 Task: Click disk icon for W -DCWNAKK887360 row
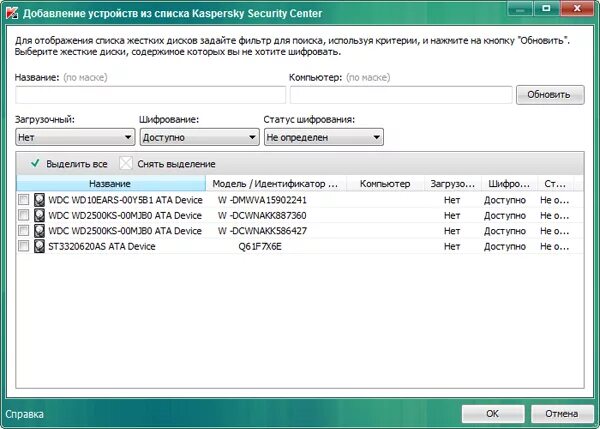[39, 215]
